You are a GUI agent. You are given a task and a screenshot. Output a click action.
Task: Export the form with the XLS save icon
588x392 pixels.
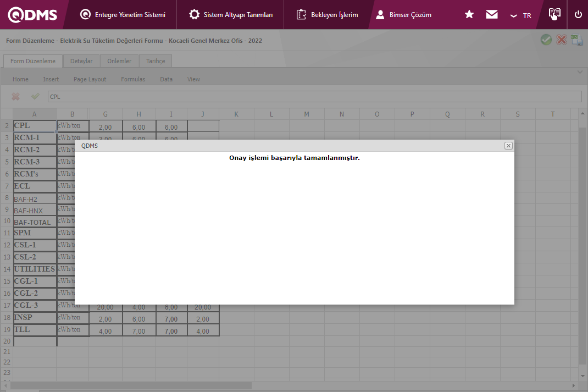pyautogui.click(x=576, y=40)
